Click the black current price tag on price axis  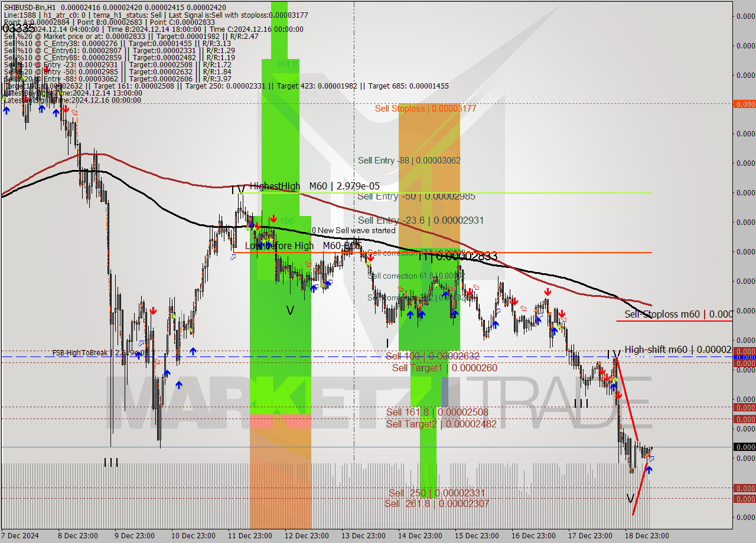[744, 447]
